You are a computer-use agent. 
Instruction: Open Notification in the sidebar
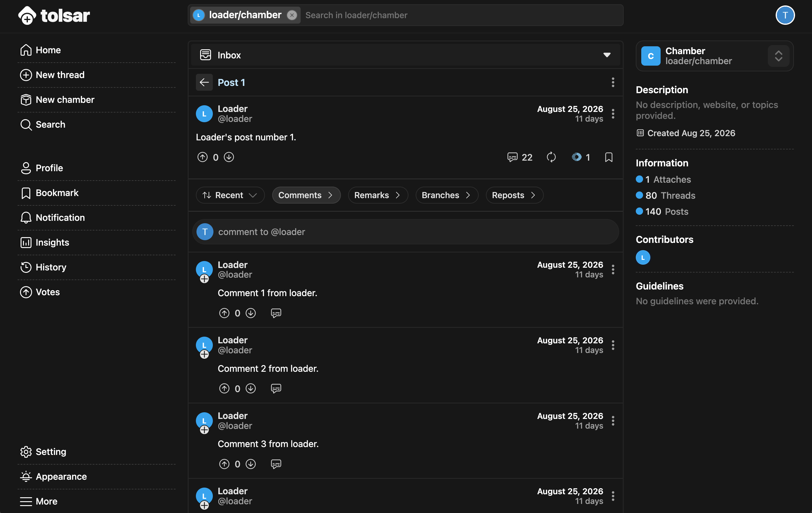point(97,217)
